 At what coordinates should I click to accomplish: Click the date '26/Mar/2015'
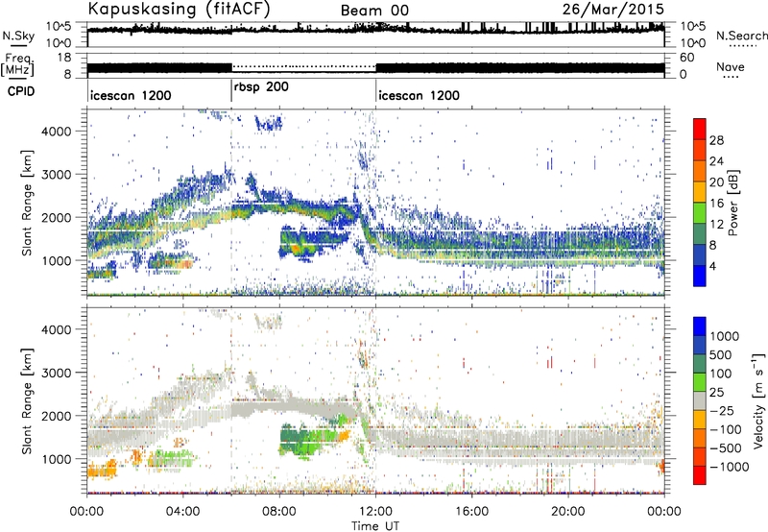(x=612, y=9)
